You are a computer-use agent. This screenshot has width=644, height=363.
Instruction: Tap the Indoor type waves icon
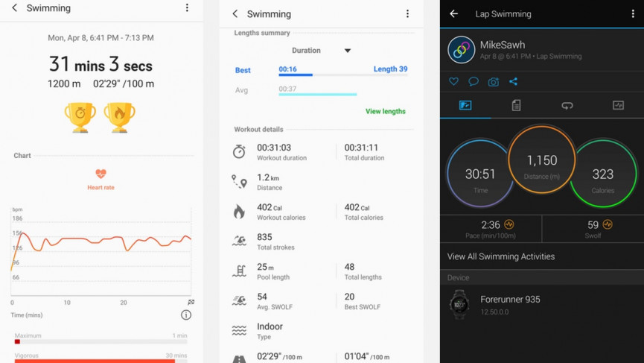239,330
